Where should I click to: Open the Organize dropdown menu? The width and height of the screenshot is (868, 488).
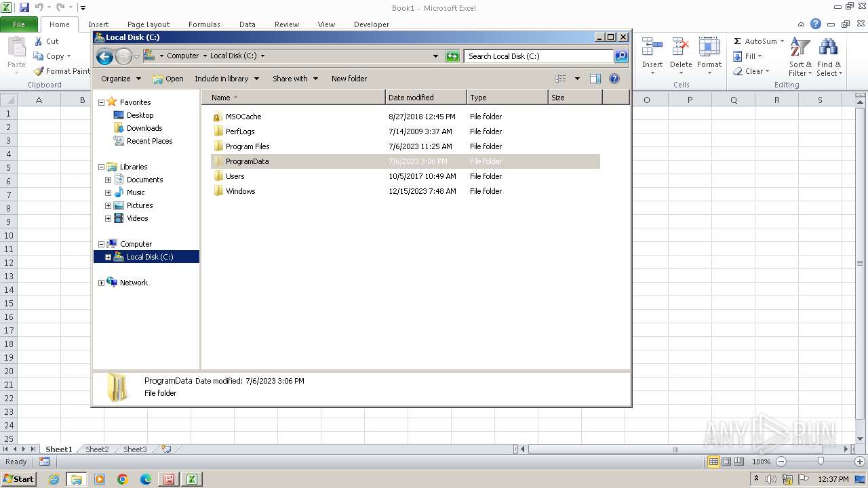pos(121,79)
